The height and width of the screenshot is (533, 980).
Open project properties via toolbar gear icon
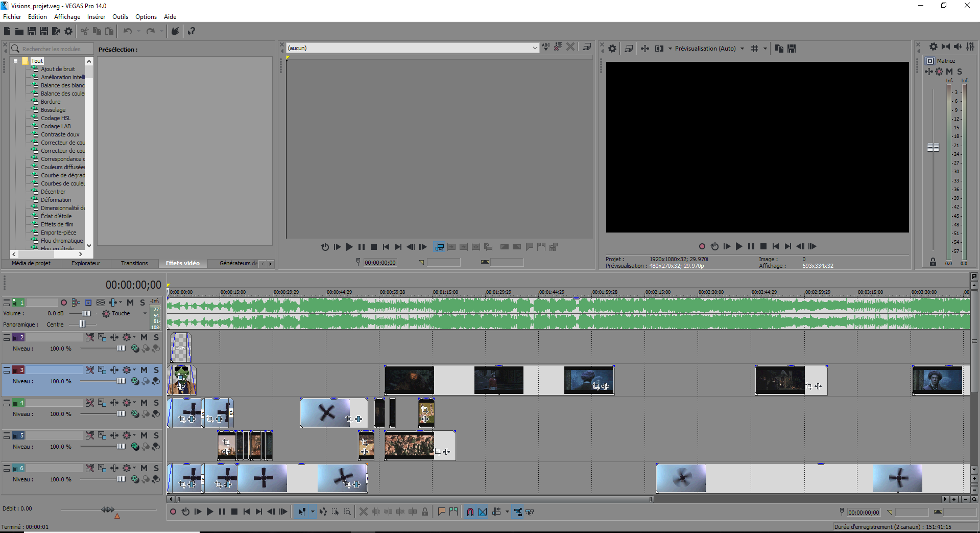(x=68, y=32)
